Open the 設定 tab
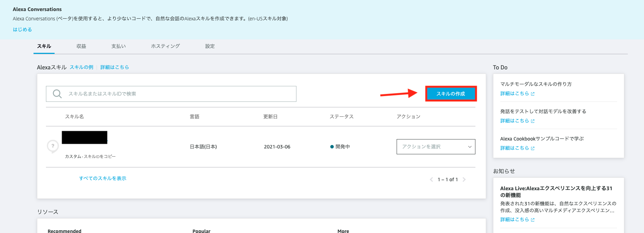 (210, 46)
